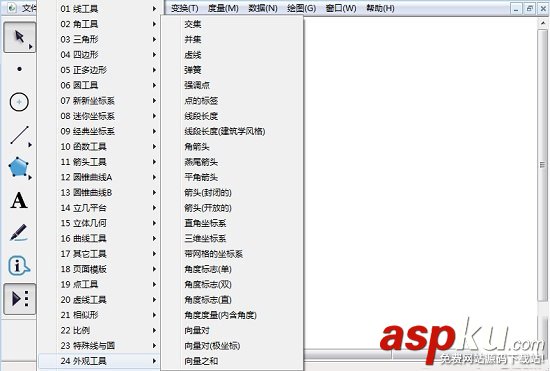550x371 pixels.
Task: Choose the 带网格的坐标系 tool
Action: click(x=232, y=254)
